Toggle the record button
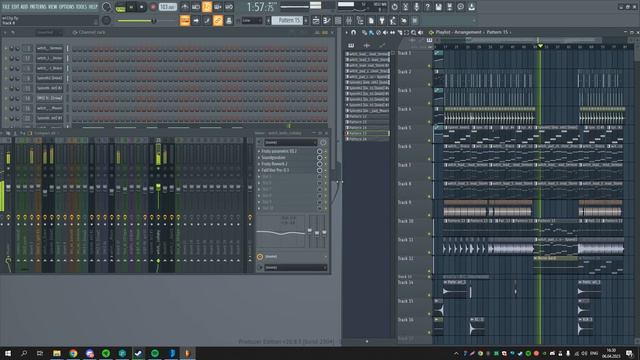This screenshot has height=360, width=640. [x=153, y=7]
